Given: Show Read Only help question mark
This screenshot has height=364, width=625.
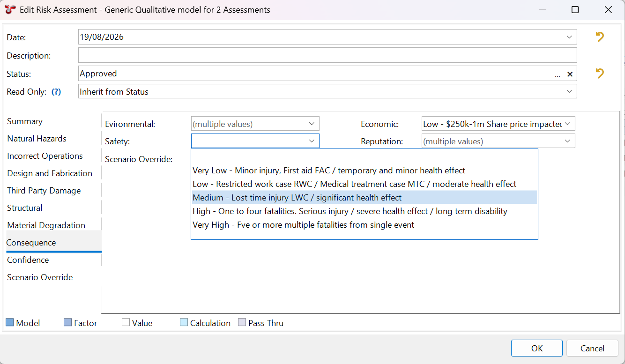Looking at the screenshot, I should [56, 92].
